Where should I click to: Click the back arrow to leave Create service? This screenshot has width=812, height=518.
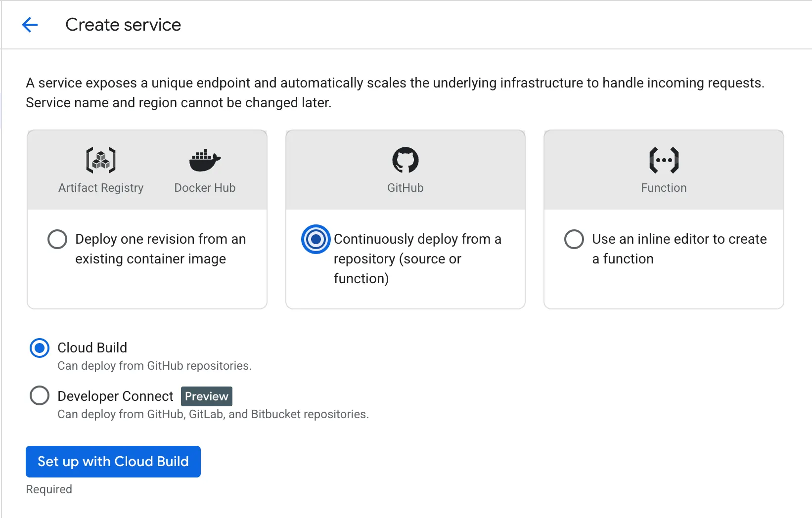30,25
